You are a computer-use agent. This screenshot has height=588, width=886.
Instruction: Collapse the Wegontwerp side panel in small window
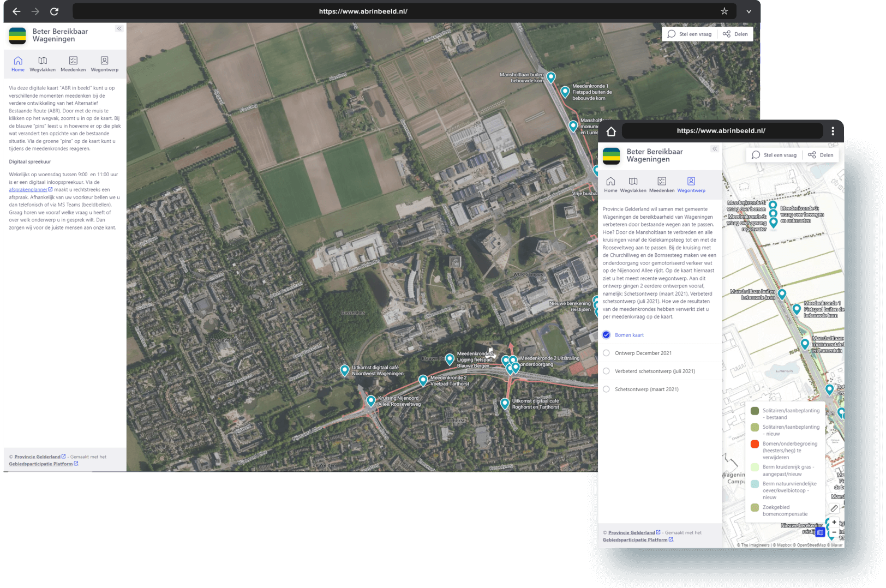714,149
